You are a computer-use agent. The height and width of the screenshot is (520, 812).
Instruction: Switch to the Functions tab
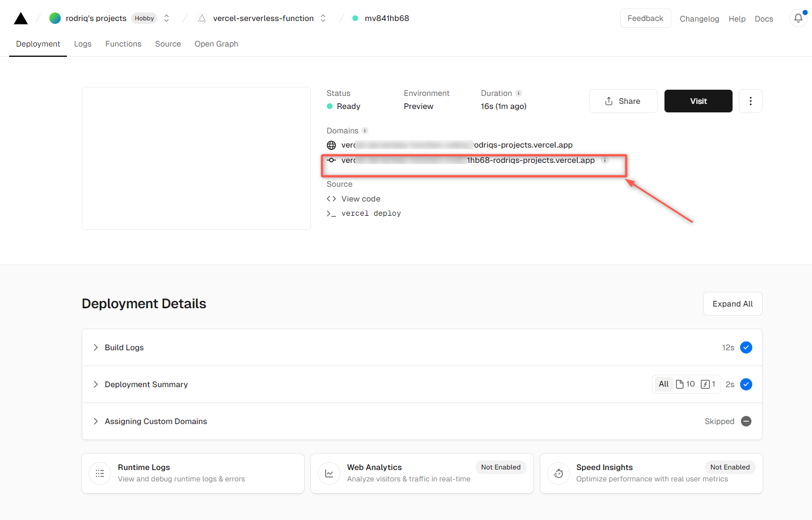pos(123,44)
